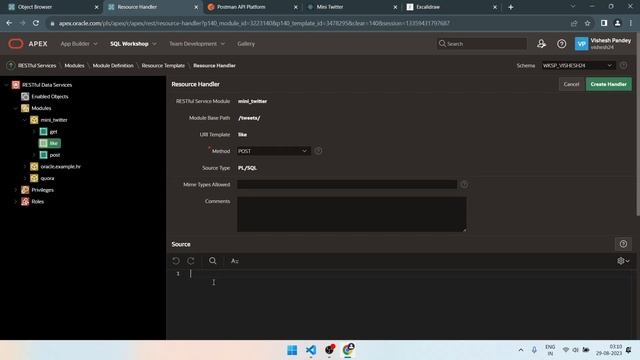Click browser back arrow

pyautogui.click(x=9, y=23)
